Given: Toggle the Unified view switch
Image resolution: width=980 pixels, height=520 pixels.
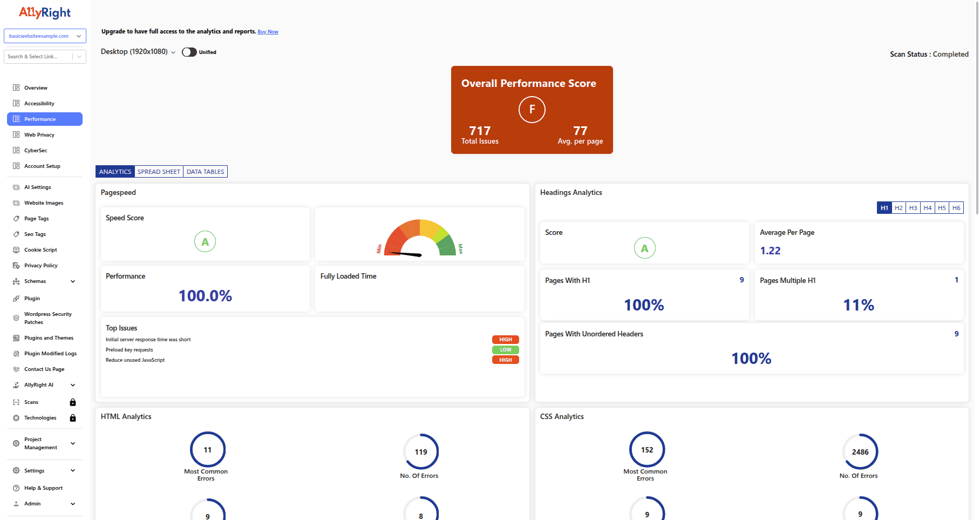Looking at the screenshot, I should pos(189,52).
